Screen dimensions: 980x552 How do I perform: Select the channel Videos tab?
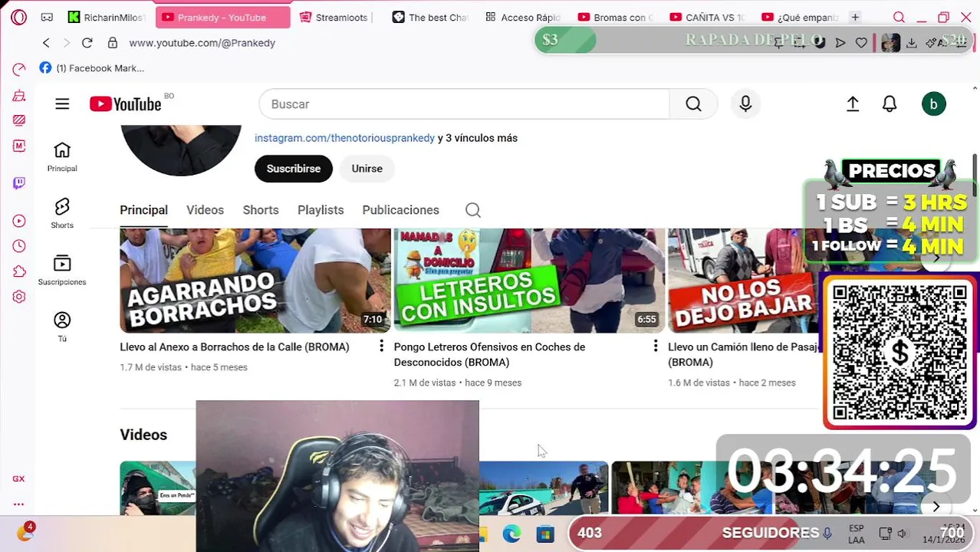(x=205, y=210)
